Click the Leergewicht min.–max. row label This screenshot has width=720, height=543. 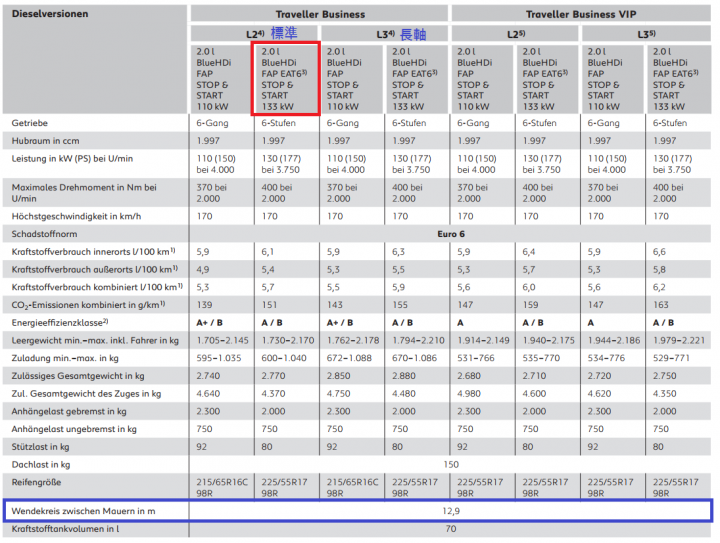point(95,341)
